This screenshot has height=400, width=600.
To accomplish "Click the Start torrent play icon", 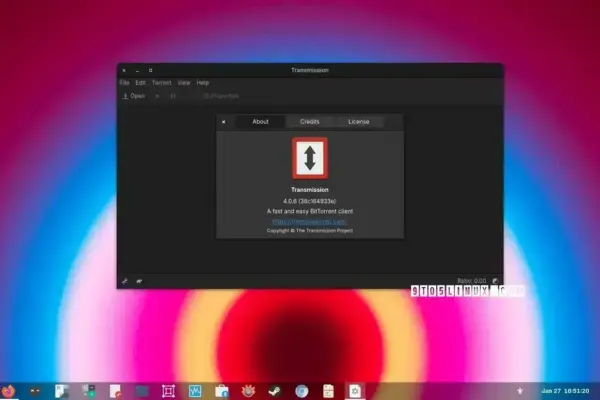I will [157, 96].
